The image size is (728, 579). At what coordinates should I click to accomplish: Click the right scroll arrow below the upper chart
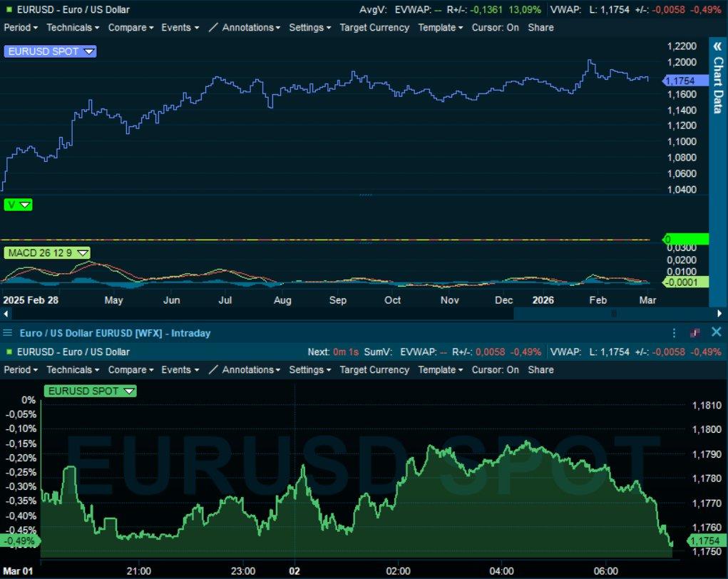719,313
